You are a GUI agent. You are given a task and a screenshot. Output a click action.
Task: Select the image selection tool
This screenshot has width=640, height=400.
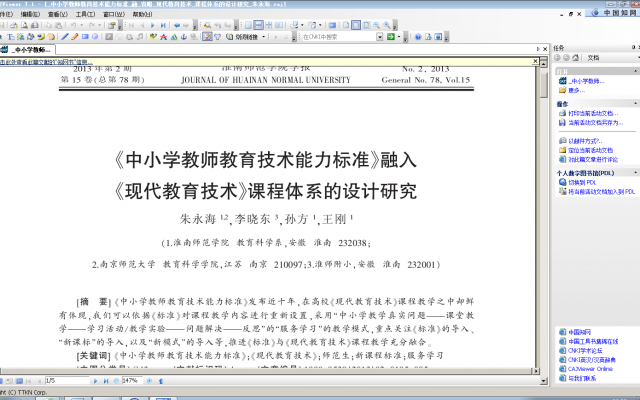[x=20, y=37]
